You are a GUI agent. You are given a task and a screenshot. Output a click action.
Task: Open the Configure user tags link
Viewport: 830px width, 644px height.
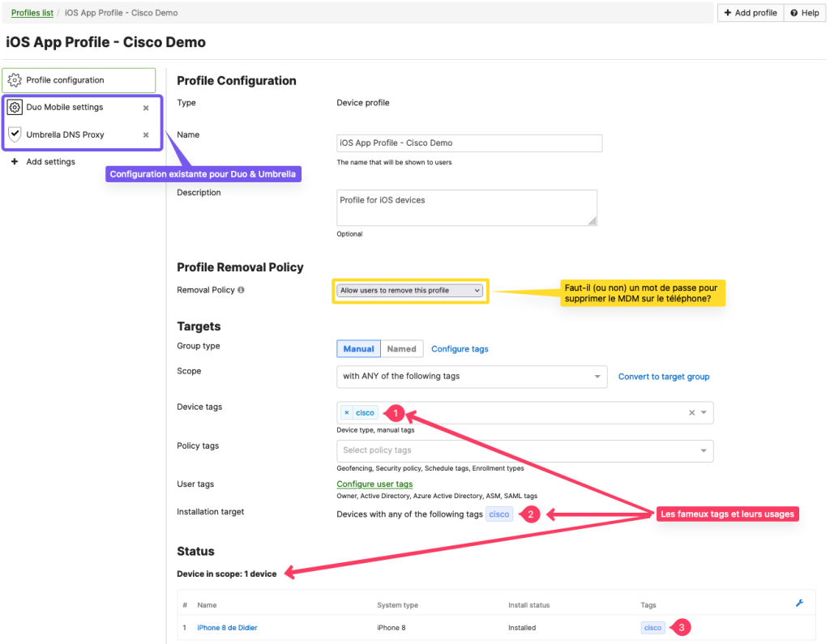coord(374,484)
